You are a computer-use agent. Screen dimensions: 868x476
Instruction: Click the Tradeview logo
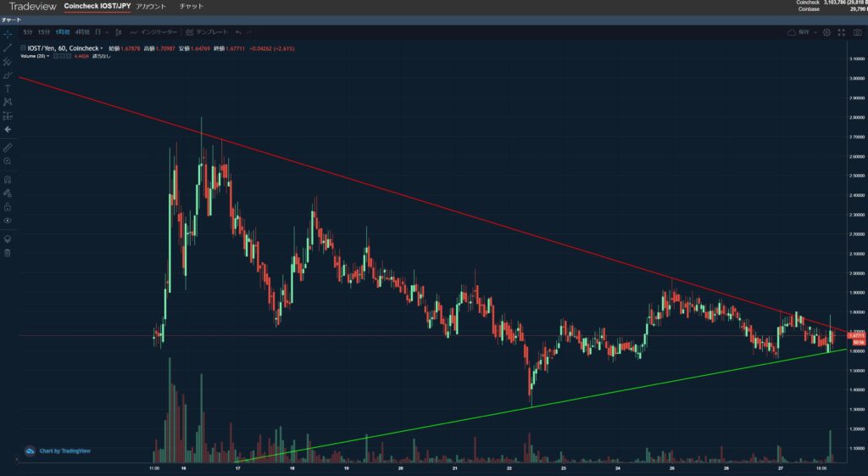33,7
